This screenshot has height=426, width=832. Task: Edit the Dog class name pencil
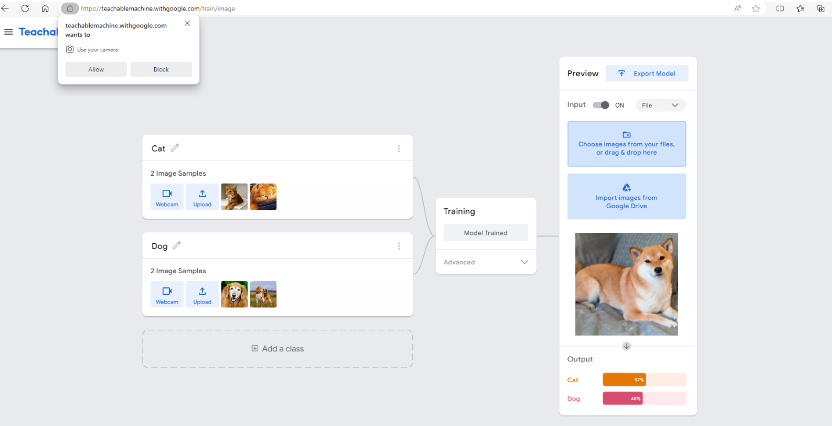[177, 245]
